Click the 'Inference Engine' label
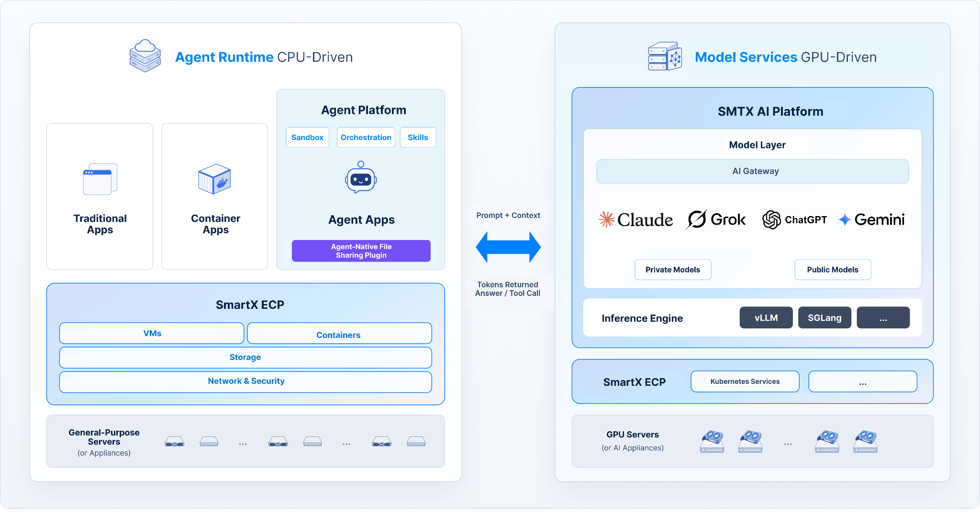The width and height of the screenshot is (980, 523). (x=642, y=318)
